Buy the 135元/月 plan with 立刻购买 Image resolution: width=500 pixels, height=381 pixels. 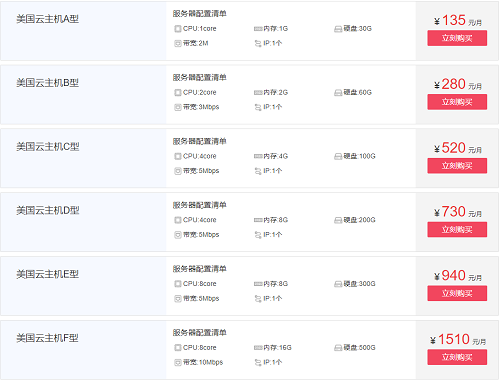(457, 38)
